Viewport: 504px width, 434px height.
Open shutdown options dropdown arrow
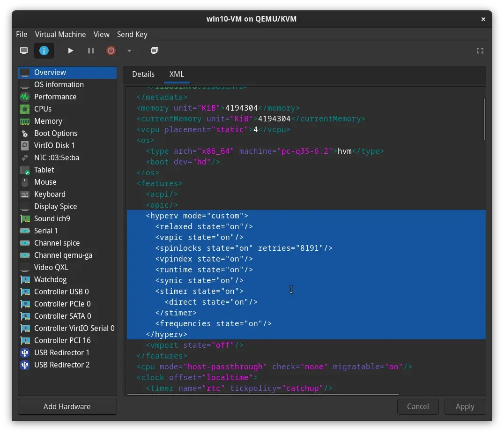point(129,51)
